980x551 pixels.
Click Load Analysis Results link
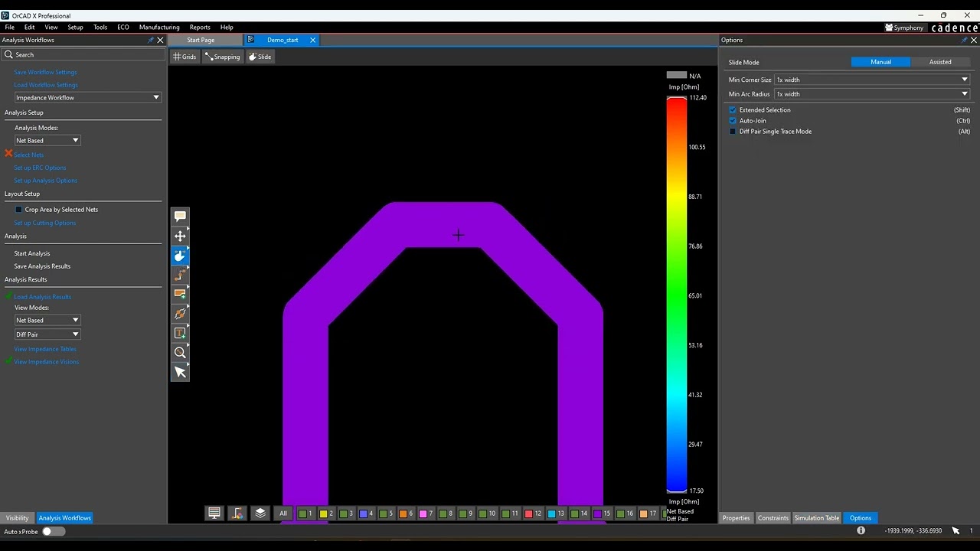point(42,297)
